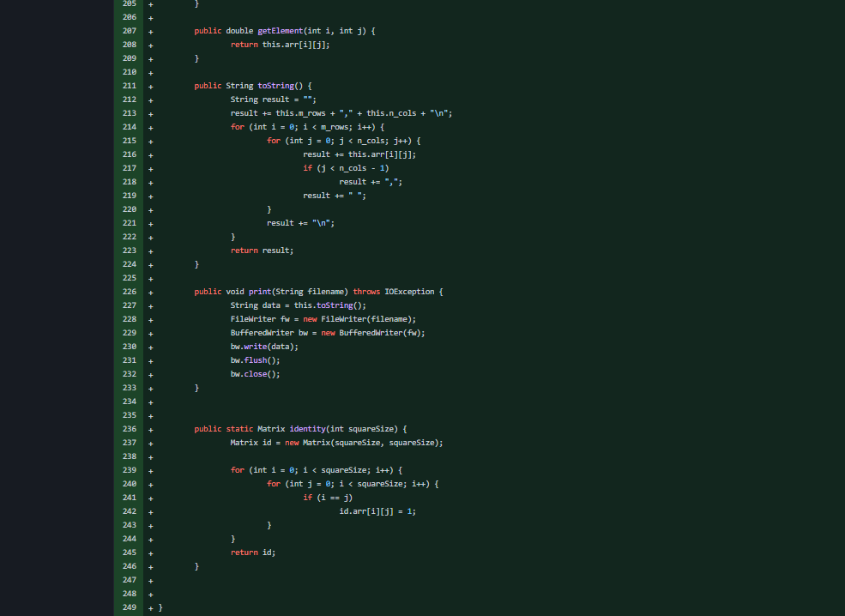Click the identity method name
The image size is (845, 616).
(x=308, y=429)
